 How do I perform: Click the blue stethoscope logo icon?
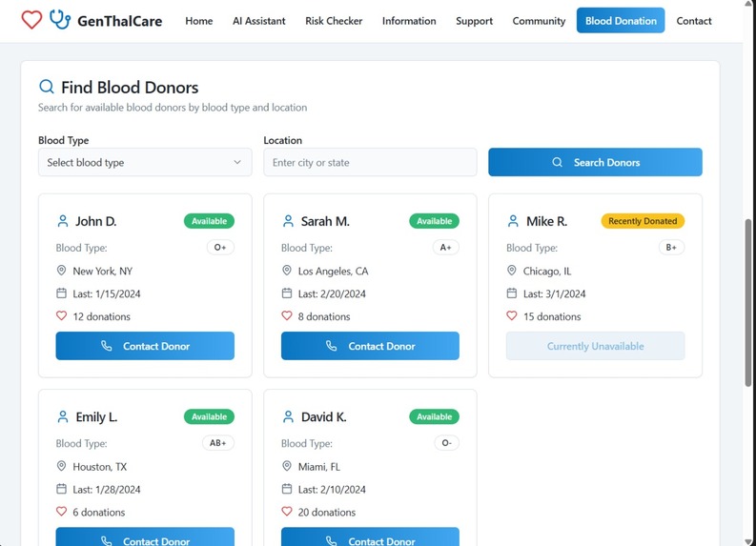pos(60,20)
